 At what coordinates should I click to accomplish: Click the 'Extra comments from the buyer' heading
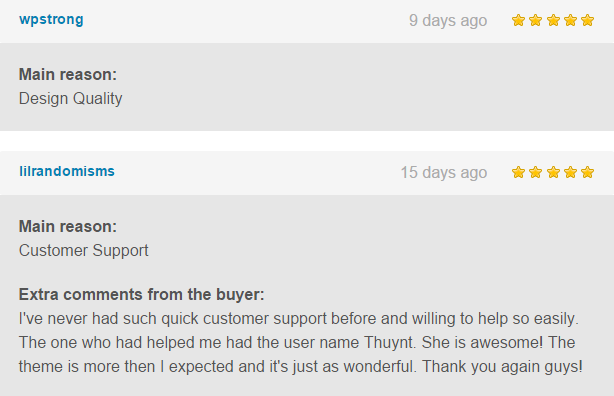tap(142, 295)
